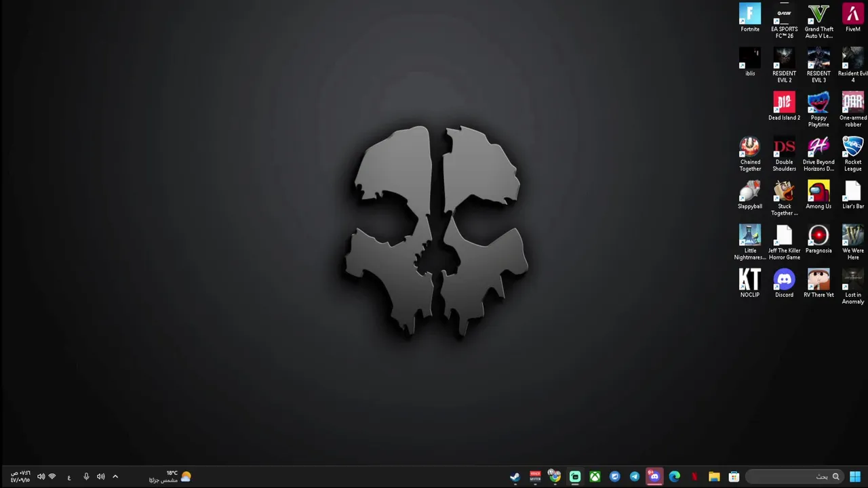Click the iblis desktop shortcut
The height and width of the screenshot is (488, 868).
750,62
